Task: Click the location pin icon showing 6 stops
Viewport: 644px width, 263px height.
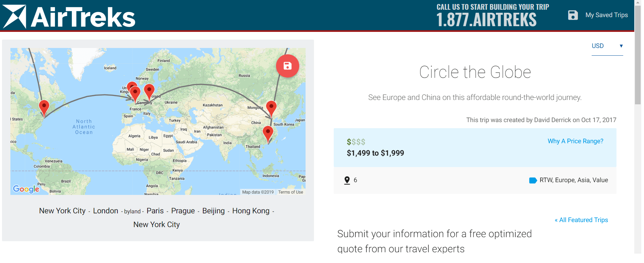Action: click(347, 180)
